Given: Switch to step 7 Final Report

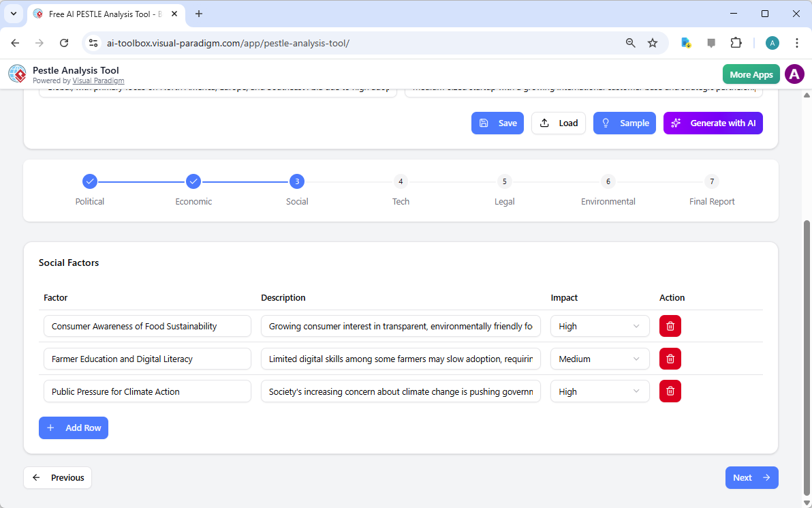Looking at the screenshot, I should coord(711,181).
